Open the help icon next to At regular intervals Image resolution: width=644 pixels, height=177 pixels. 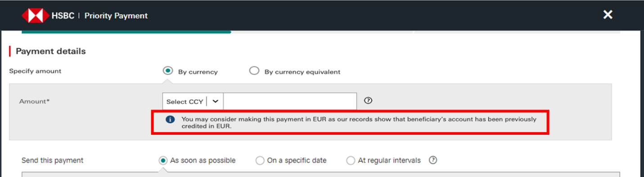click(x=433, y=160)
